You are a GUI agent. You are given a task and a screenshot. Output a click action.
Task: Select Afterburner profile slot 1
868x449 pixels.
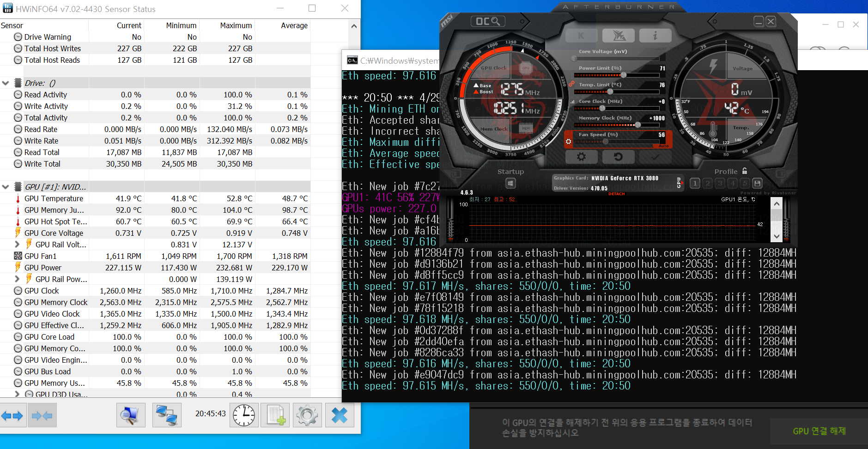pos(695,183)
